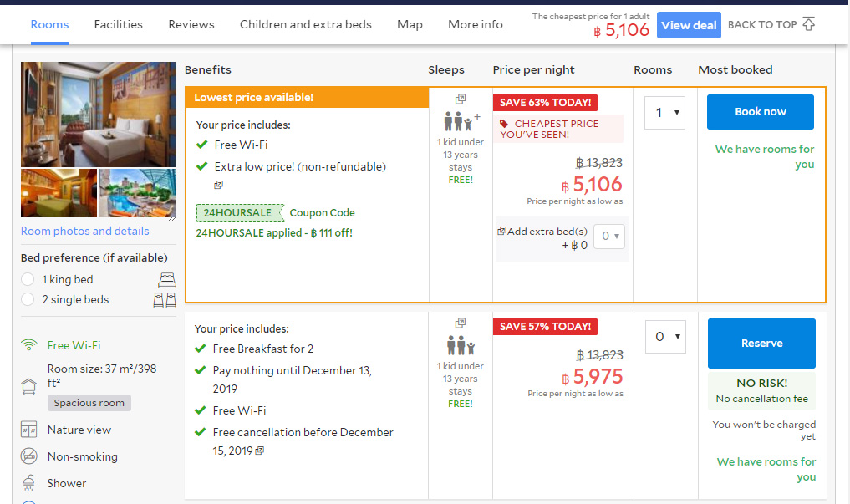Switch to the Facilities tab
Screen dimensions: 850x504
[x=118, y=24]
